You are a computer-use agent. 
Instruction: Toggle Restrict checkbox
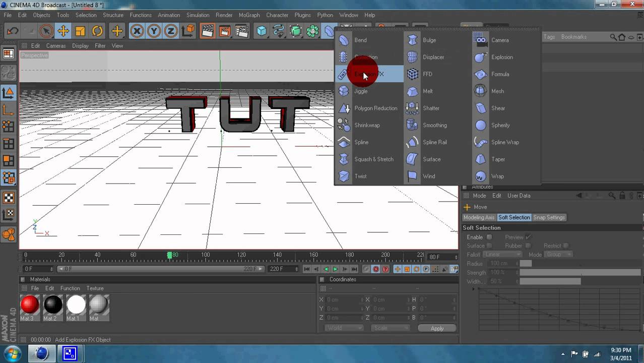pyautogui.click(x=566, y=246)
